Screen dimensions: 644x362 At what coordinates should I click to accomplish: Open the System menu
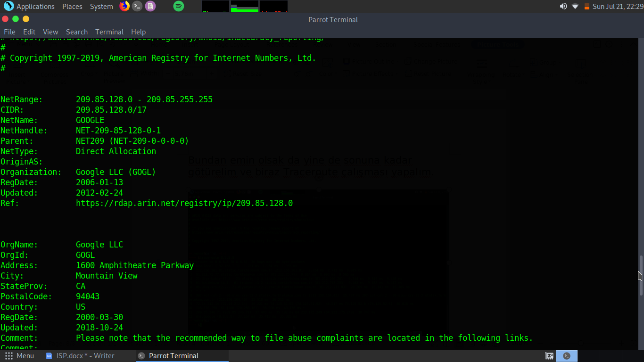coord(101,6)
